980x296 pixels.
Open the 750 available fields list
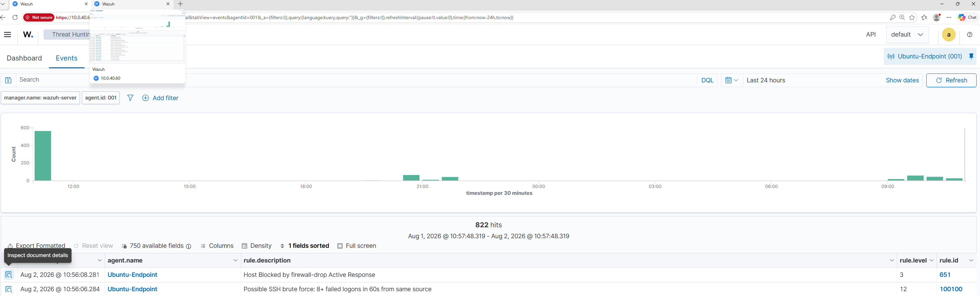coord(153,246)
